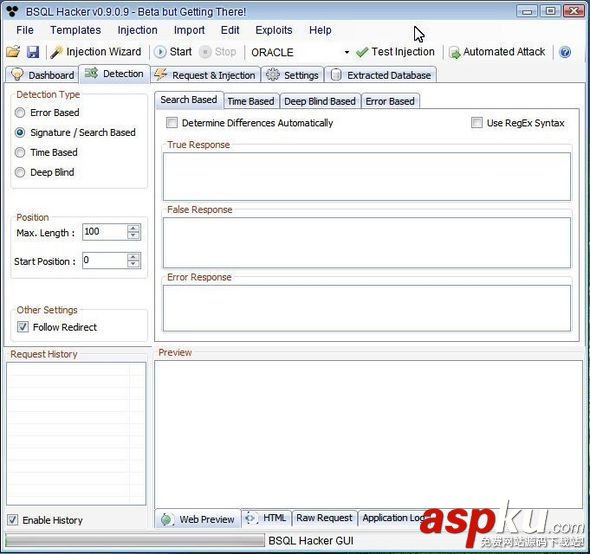This screenshot has height=554, width=590.
Task: Open the Edit menu
Action: tap(230, 30)
